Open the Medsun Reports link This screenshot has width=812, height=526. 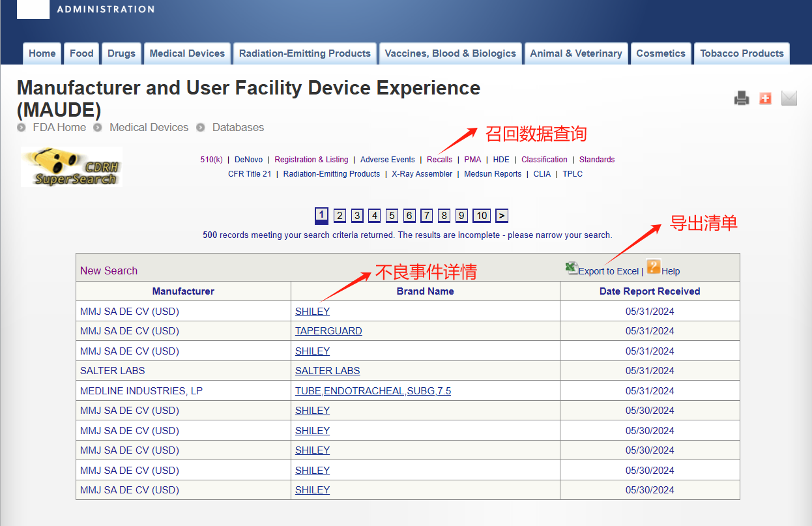(x=493, y=174)
